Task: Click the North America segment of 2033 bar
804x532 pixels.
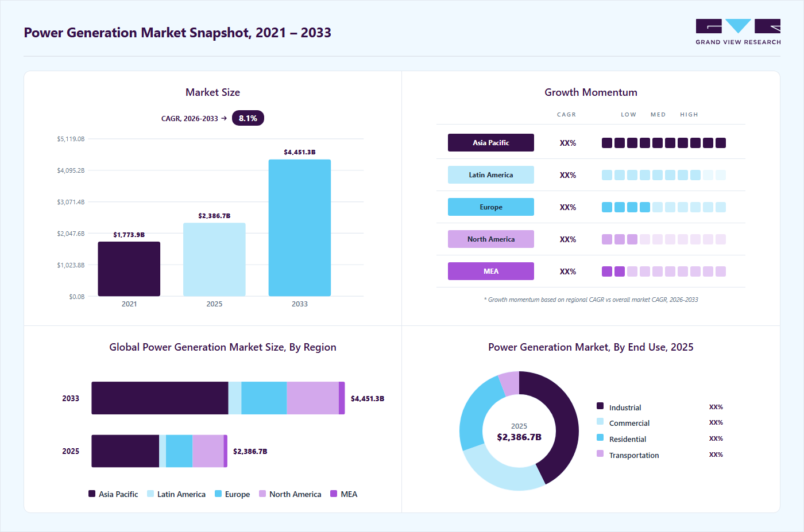Action: point(312,398)
